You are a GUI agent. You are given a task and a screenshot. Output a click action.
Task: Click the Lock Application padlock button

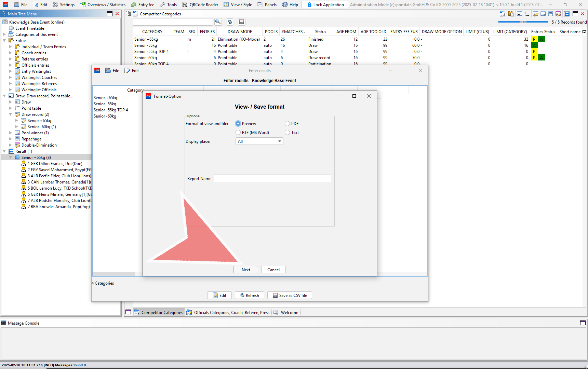point(325,4)
